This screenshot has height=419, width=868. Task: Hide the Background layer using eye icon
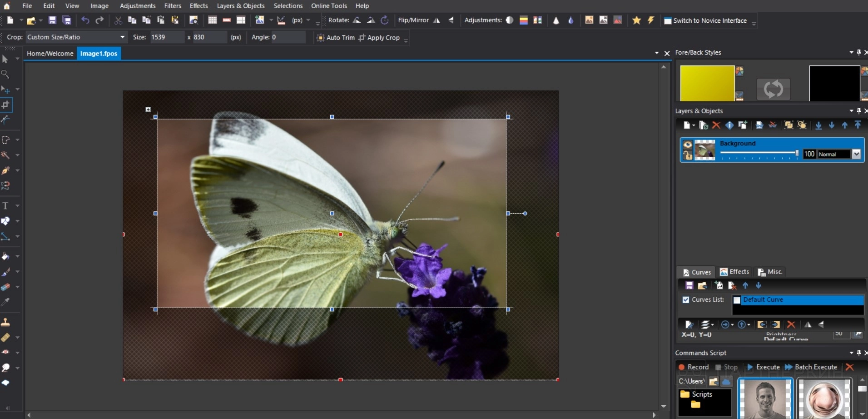[688, 145]
